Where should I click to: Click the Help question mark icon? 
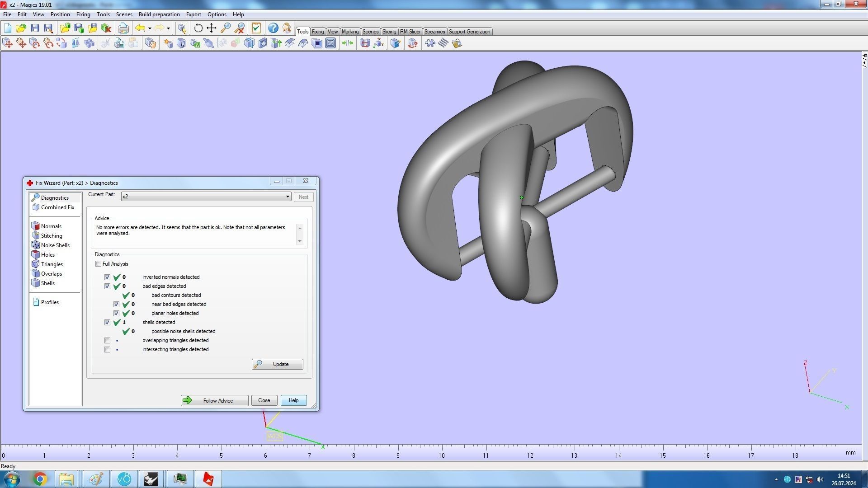click(273, 28)
